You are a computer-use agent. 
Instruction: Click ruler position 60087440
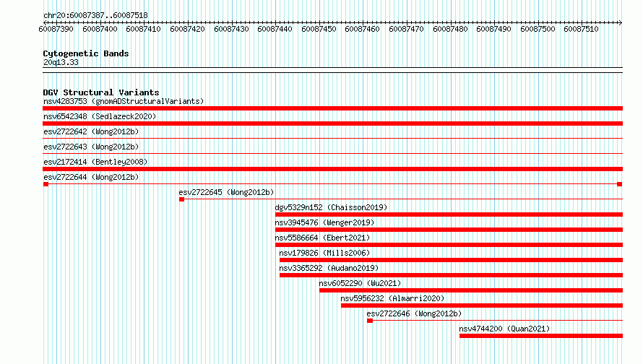click(275, 29)
